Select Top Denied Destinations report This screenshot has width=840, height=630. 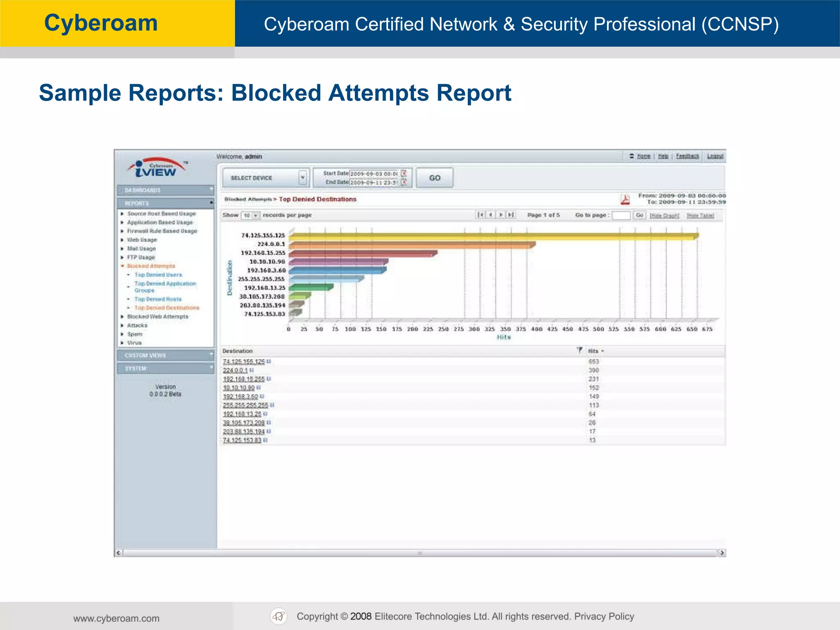(x=167, y=308)
